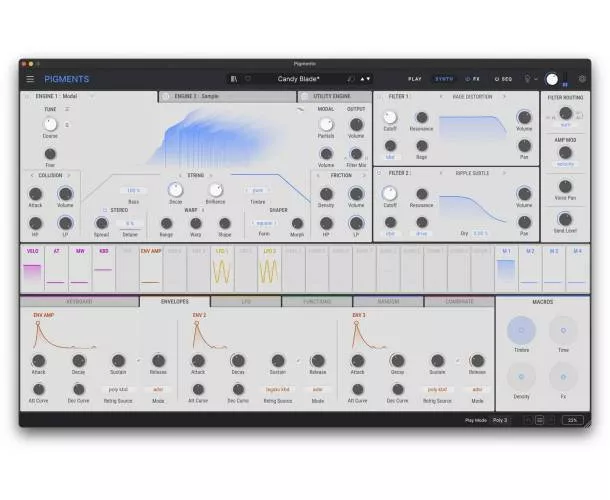610x500 pixels.
Task: Open the Shaper Form square dropdown
Action: pyautogui.click(x=263, y=223)
